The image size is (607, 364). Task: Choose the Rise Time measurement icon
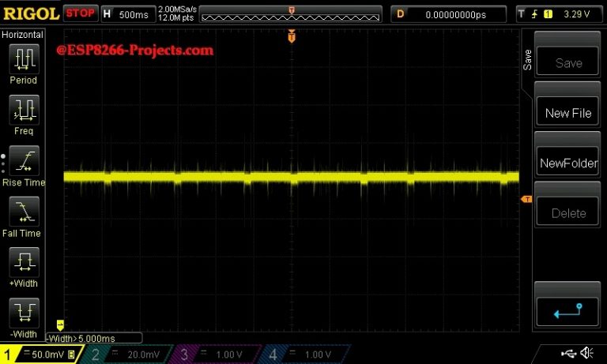23,161
